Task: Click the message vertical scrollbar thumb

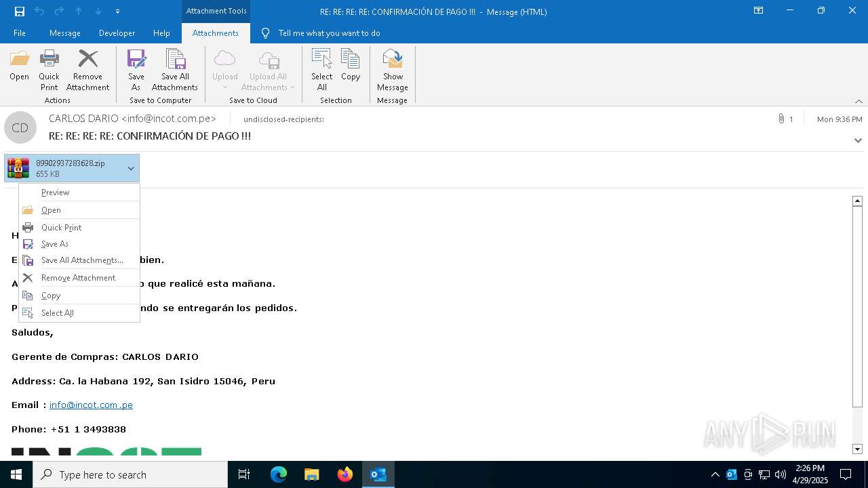Action: point(857,306)
